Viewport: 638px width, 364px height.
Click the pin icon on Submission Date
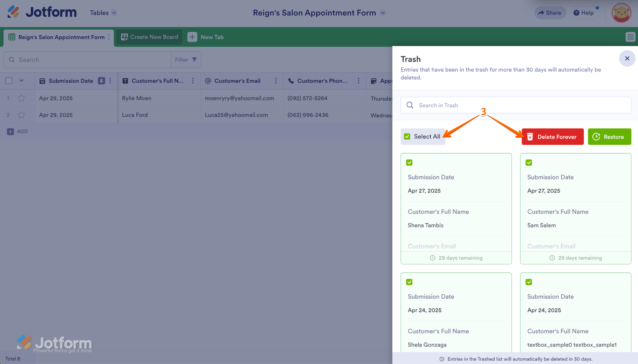101,81
